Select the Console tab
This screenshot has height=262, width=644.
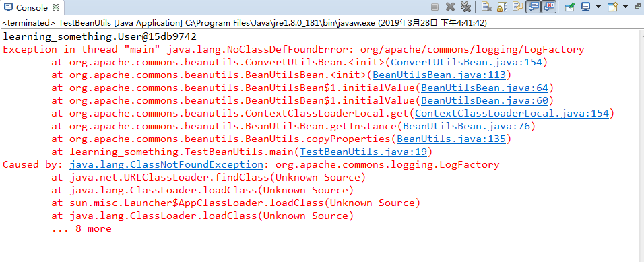(32, 7)
